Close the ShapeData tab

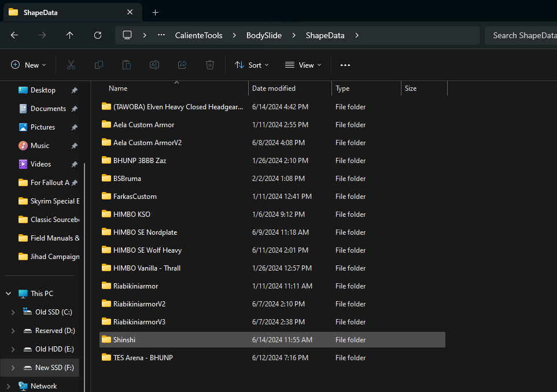pyautogui.click(x=130, y=12)
